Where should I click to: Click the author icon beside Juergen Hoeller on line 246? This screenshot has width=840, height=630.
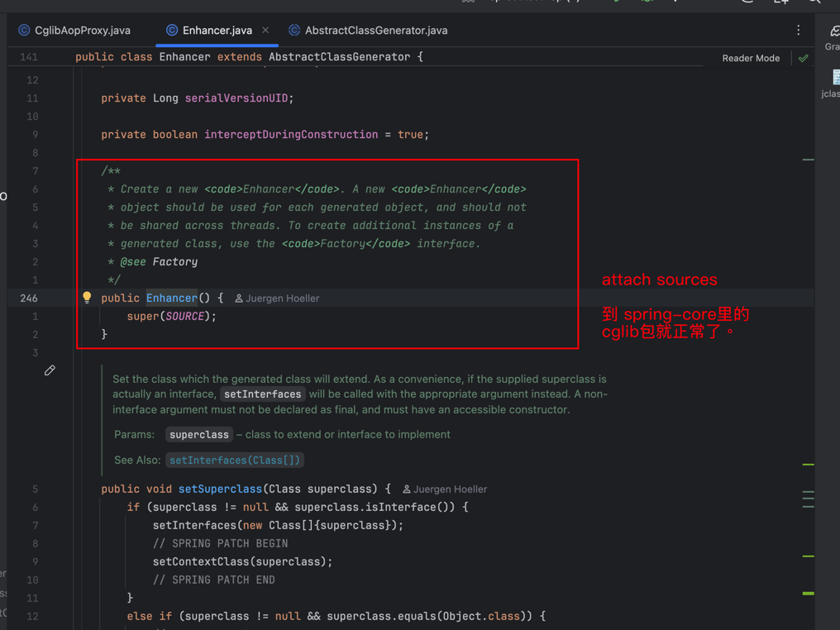point(239,298)
